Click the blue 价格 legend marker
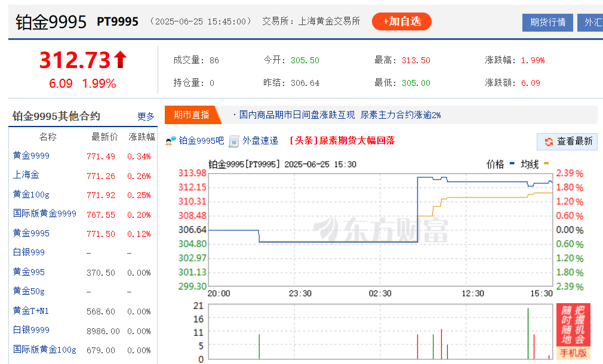Viewport: 603px width, 364px height. pyautogui.click(x=512, y=164)
